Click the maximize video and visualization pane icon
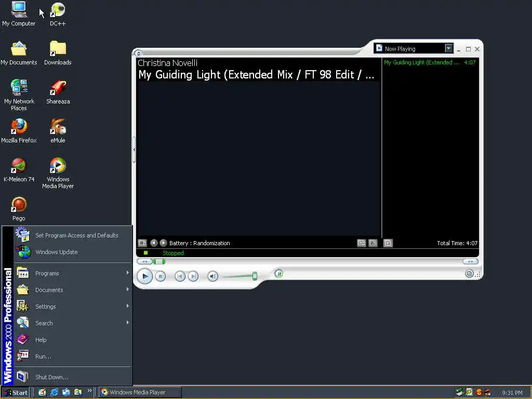Screen dimensions: 532x399 362,243
